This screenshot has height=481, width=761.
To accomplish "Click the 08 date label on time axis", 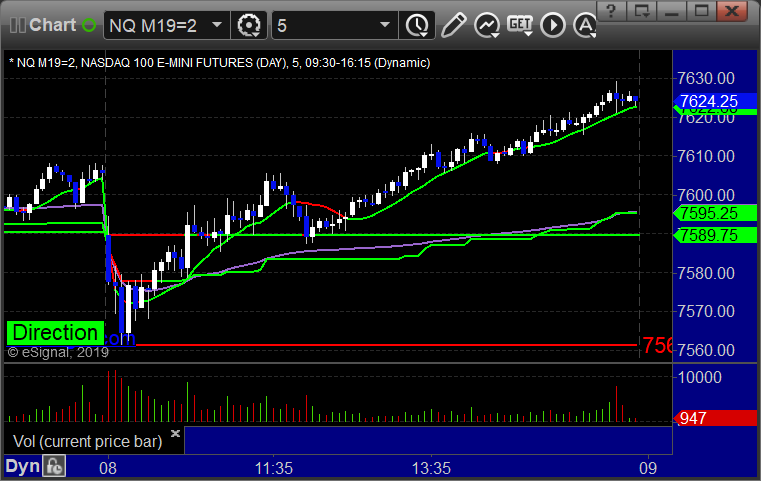I will coord(108,468).
